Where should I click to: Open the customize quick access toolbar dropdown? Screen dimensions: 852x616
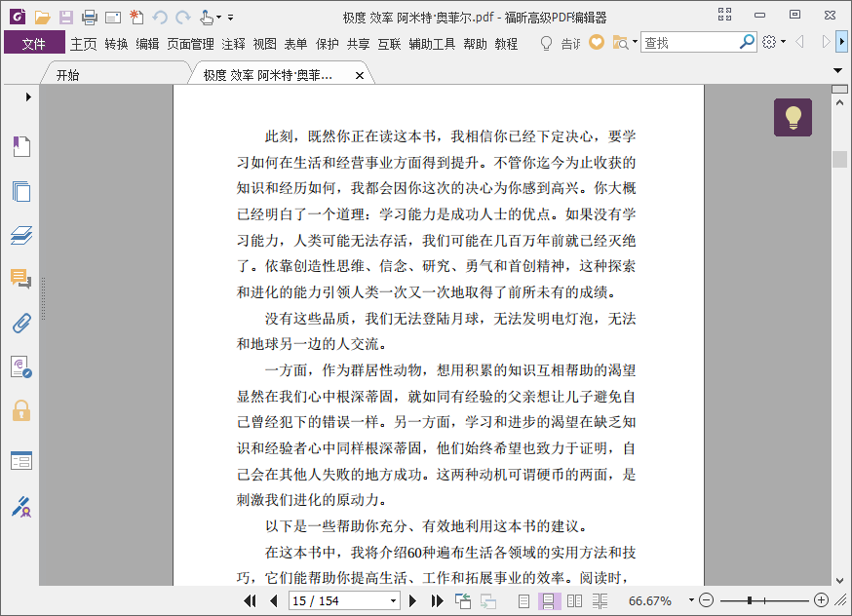(x=230, y=18)
